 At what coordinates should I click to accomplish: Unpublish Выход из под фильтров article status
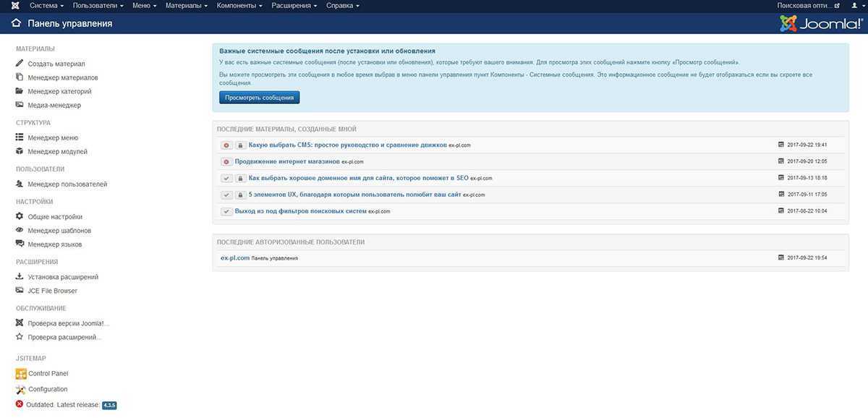click(226, 211)
